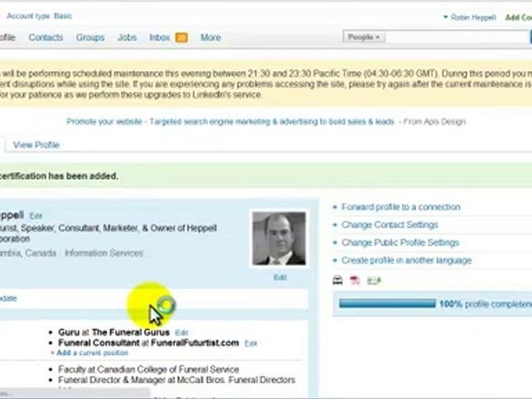Click the '100% profile completeness' label

point(486,304)
